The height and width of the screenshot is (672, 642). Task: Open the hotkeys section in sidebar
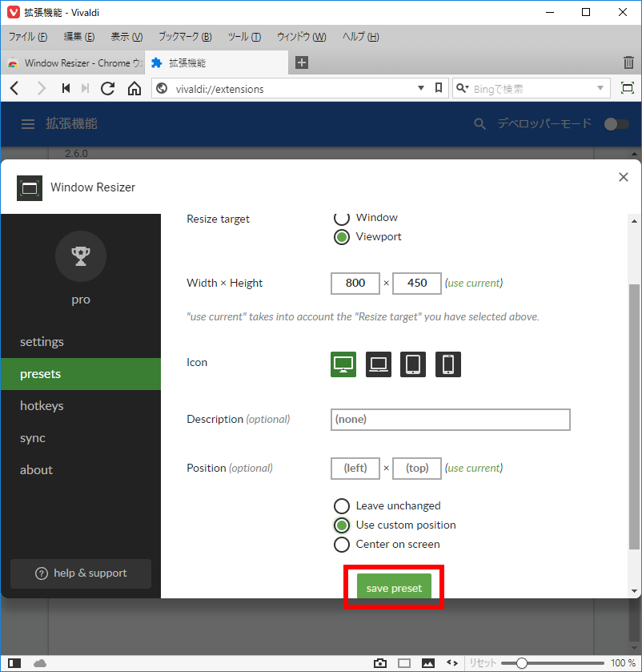(x=81, y=406)
